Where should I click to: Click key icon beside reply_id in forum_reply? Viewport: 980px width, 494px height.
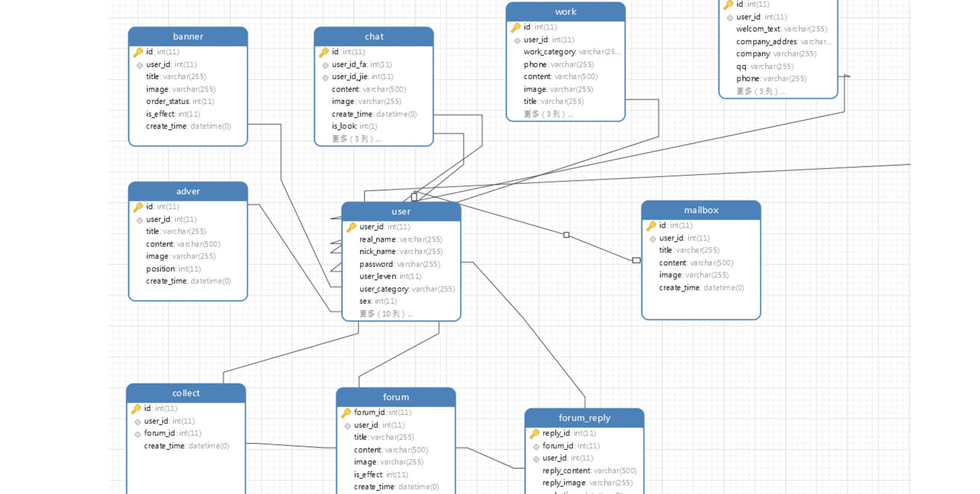(535, 433)
